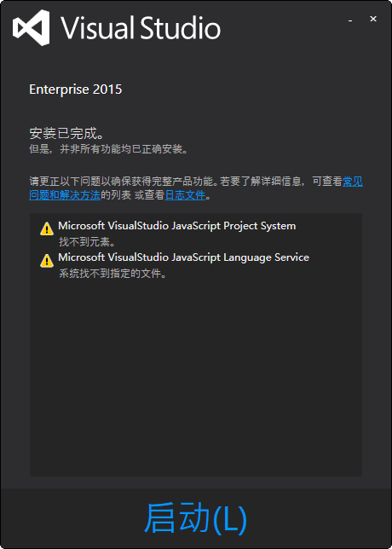
Task: Open the 日志文件 log file link
Action: coord(185,195)
